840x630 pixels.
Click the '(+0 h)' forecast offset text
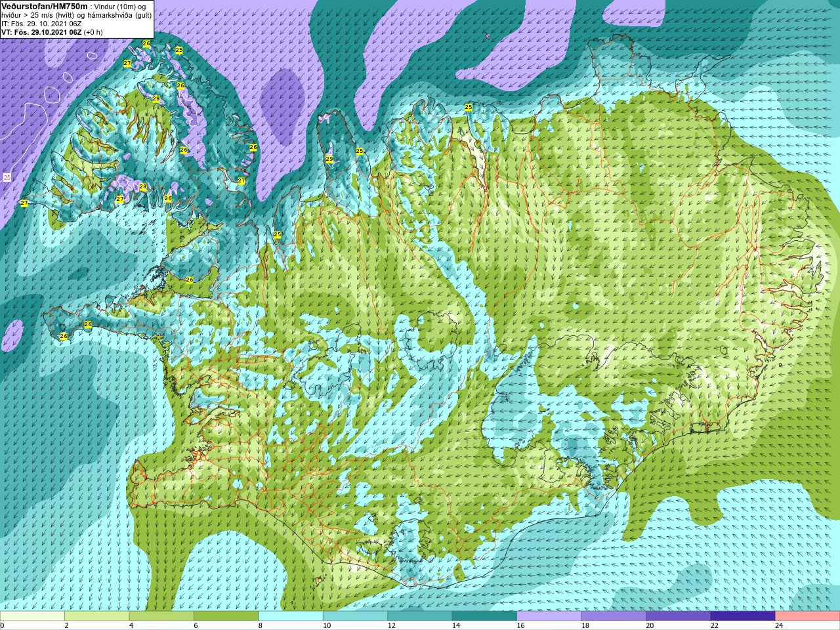click(93, 32)
